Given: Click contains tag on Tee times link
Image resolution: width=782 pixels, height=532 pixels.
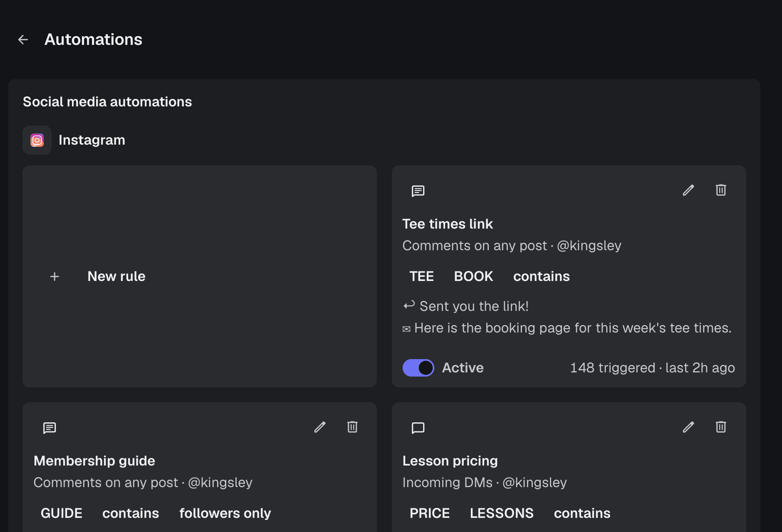Looking at the screenshot, I should pyautogui.click(x=542, y=276).
